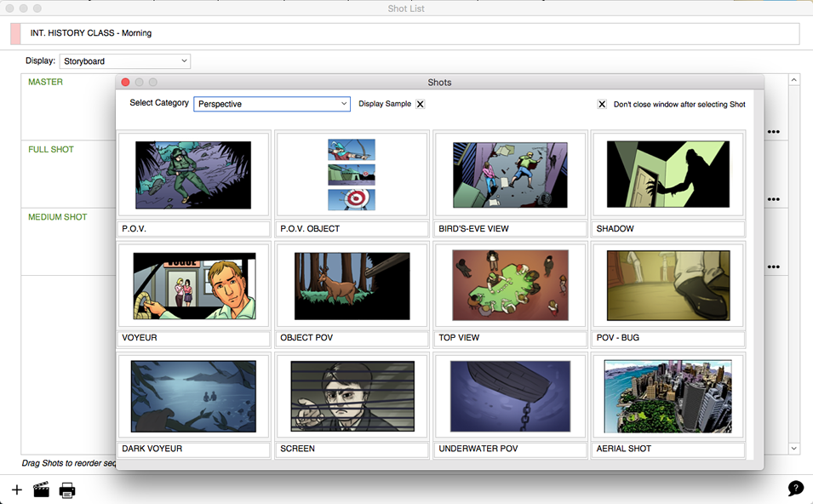The width and height of the screenshot is (813, 504).
Task: Click the MASTER shot type label
Action: pyautogui.click(x=43, y=82)
